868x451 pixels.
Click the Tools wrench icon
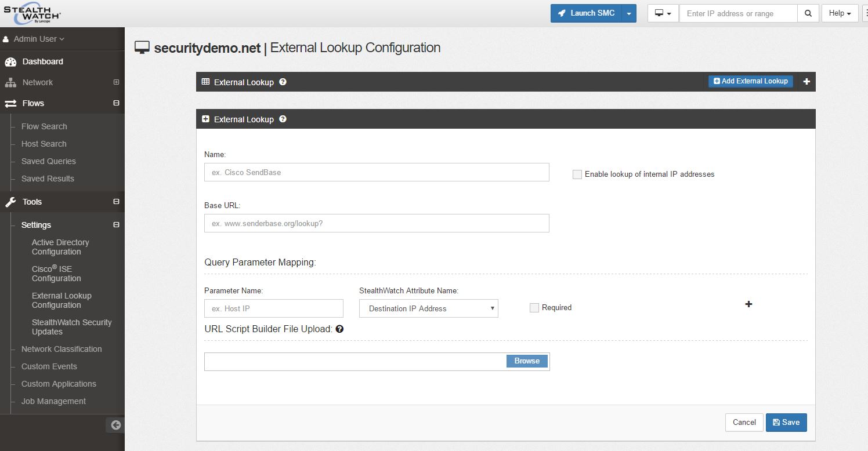[x=10, y=202]
